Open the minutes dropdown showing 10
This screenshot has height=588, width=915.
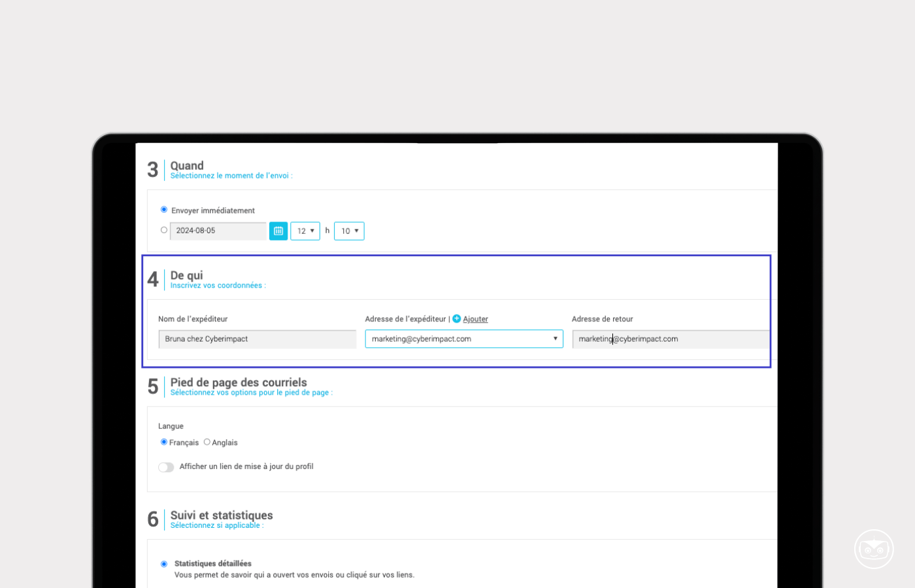click(x=349, y=231)
